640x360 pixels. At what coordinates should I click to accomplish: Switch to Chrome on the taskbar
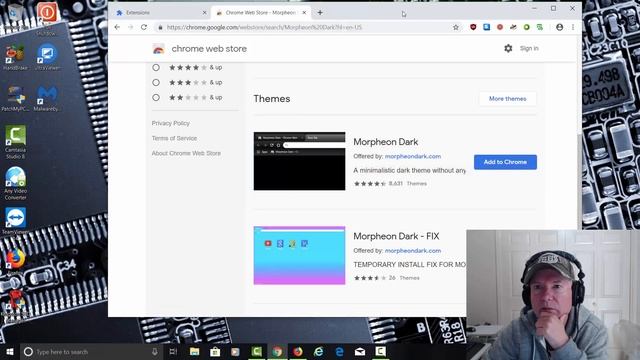(277, 351)
